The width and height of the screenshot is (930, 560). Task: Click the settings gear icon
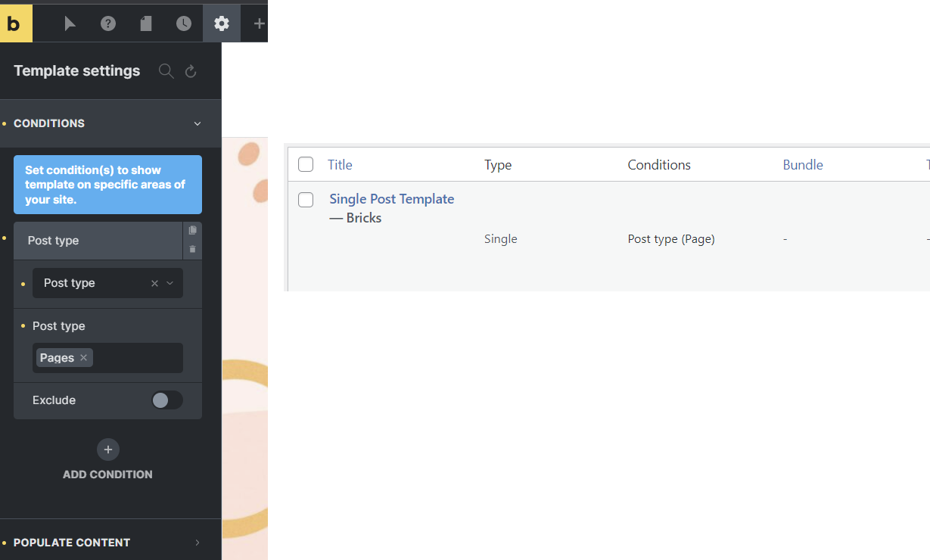(222, 23)
